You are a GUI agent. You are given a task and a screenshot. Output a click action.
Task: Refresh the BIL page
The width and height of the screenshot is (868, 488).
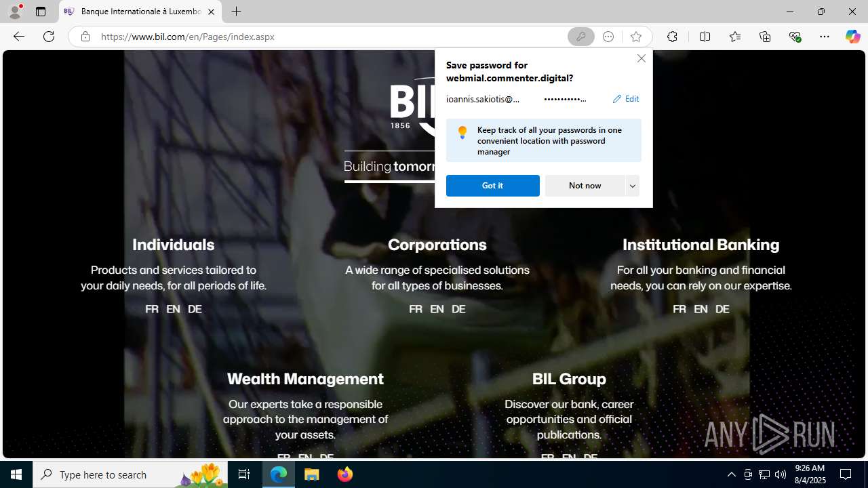[x=49, y=37]
